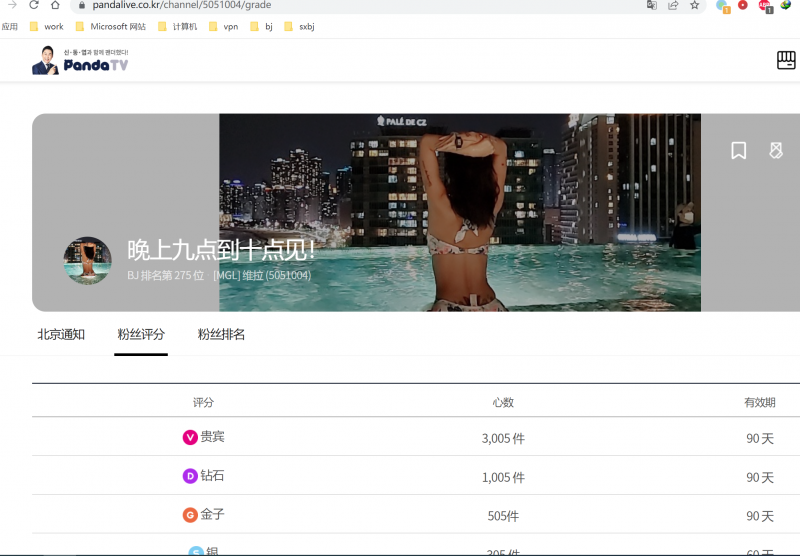Click the icon right of the banner bookmark
Viewport: 800px width, 556px height.
(775, 151)
